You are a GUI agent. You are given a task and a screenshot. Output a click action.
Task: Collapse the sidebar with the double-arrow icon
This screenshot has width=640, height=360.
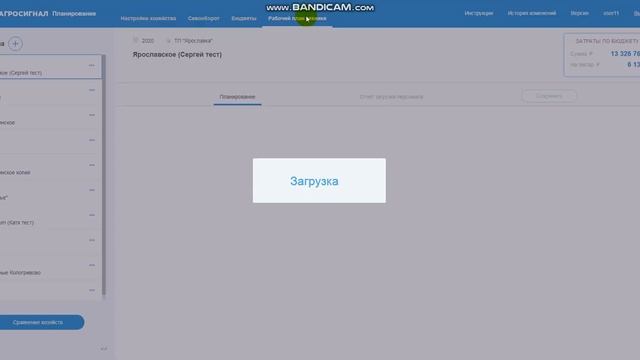coord(103,349)
